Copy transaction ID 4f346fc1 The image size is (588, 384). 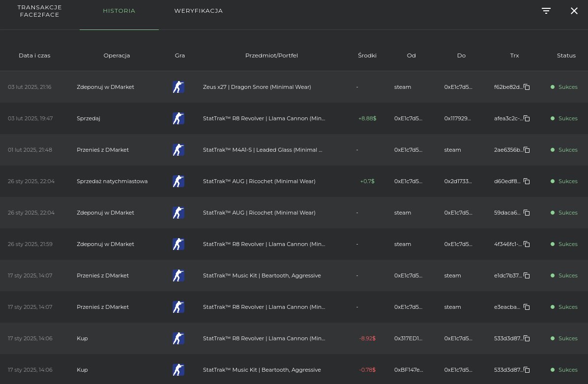(x=527, y=244)
